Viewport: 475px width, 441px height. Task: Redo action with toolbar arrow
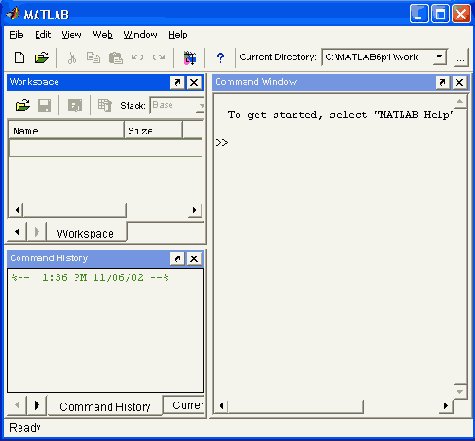(x=159, y=57)
